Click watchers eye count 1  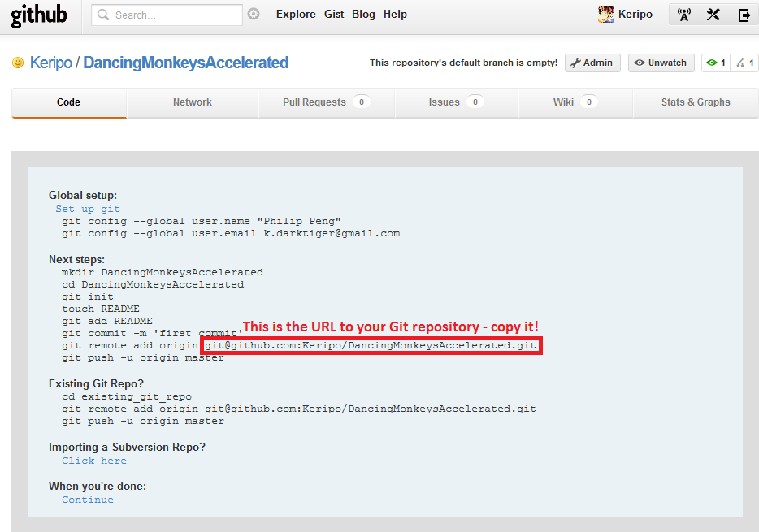715,63
